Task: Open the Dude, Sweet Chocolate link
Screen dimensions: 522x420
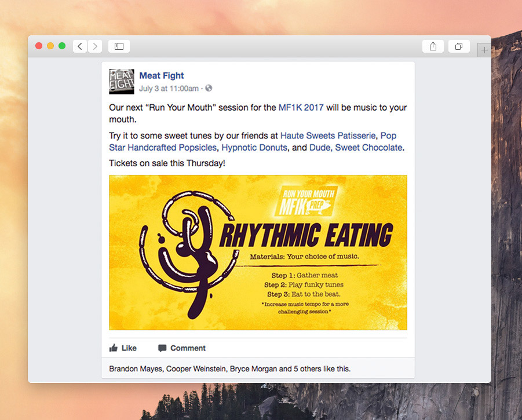Action: [x=356, y=147]
